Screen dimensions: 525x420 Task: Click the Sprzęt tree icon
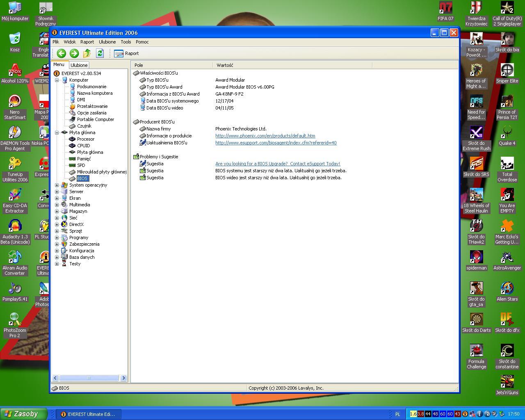pos(64,231)
